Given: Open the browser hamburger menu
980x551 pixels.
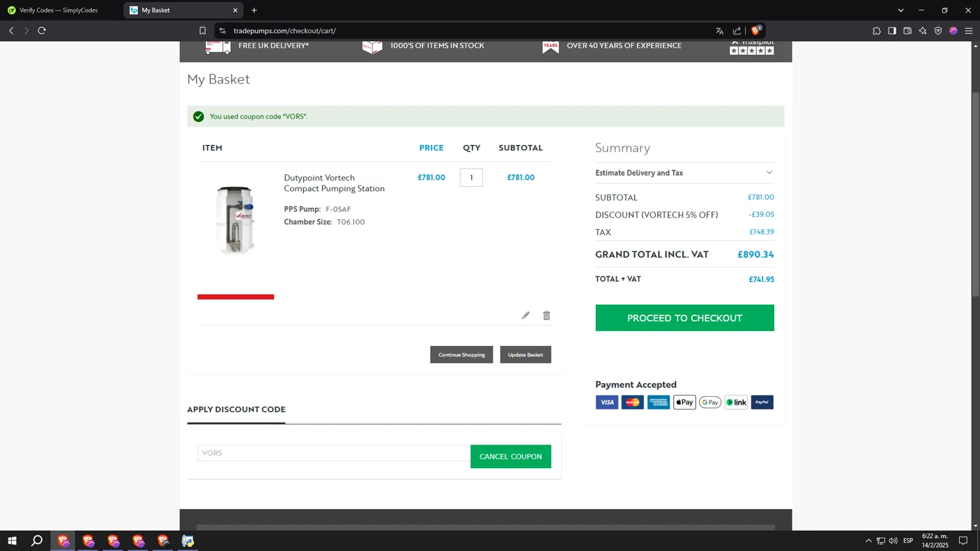Looking at the screenshot, I should [969, 31].
